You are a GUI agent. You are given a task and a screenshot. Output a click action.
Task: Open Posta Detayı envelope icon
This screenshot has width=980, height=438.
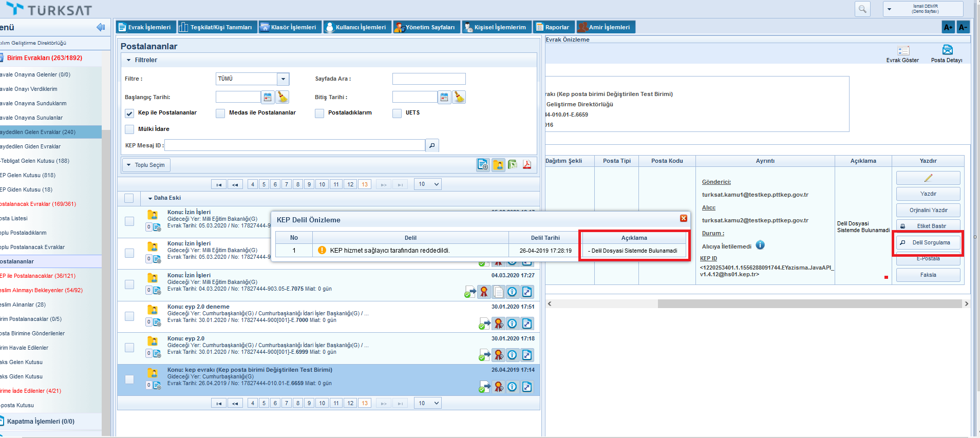click(x=947, y=50)
